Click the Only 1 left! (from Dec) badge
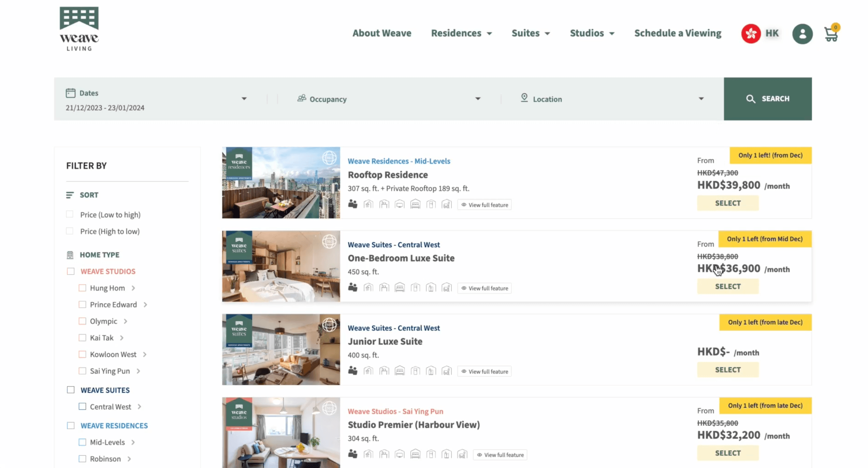The width and height of the screenshot is (868, 468). coord(771,155)
